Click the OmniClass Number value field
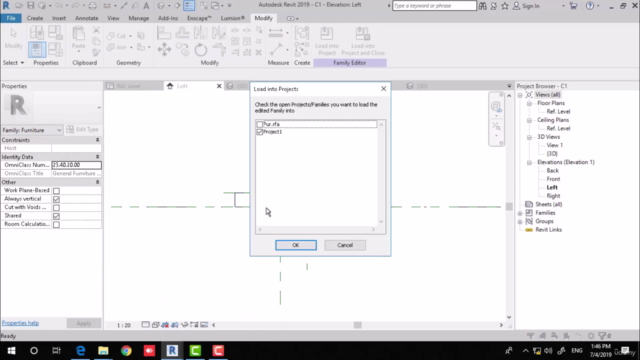Image resolution: width=640 pixels, height=360 pixels. click(x=76, y=165)
